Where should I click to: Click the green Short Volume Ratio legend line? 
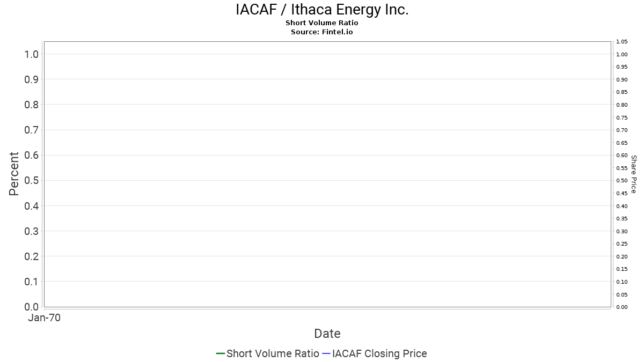click(x=220, y=353)
